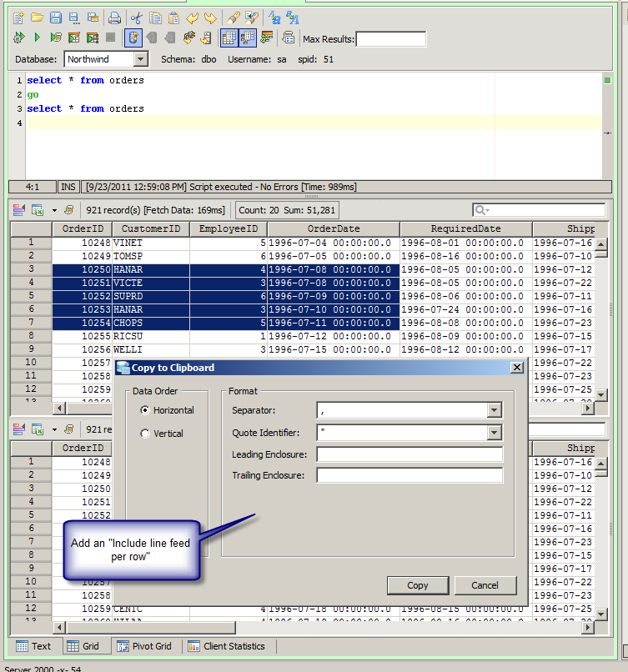Click the VINET cell in first results grid
The width and height of the screenshot is (628, 672).
coord(151,243)
